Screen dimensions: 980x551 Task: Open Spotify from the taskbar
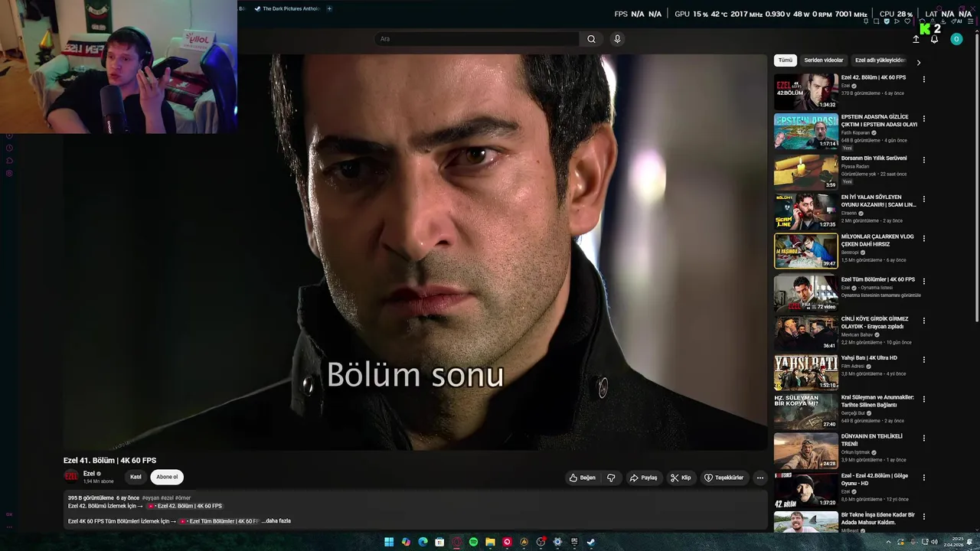(473, 542)
